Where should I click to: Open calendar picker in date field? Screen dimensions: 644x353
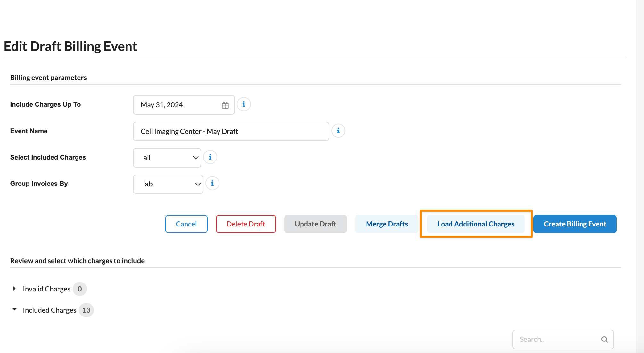225,105
